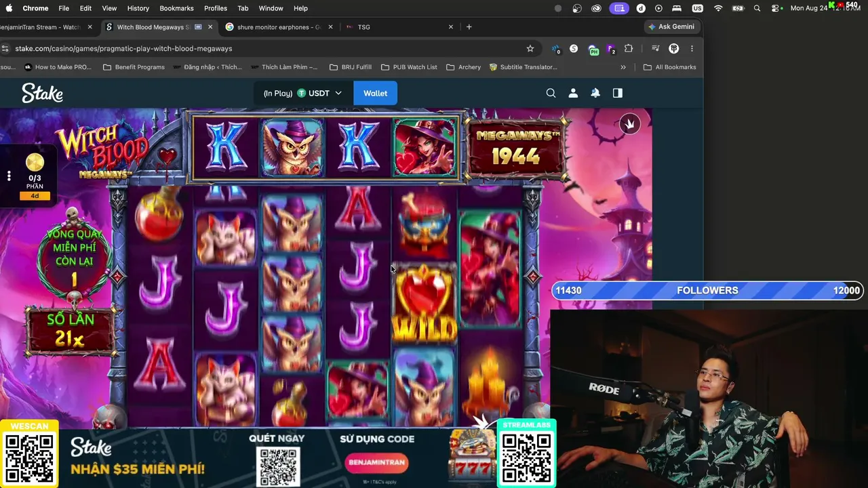Screen dimensions: 868x488
Task: Click the white S extension icon
Action: pos(574,49)
